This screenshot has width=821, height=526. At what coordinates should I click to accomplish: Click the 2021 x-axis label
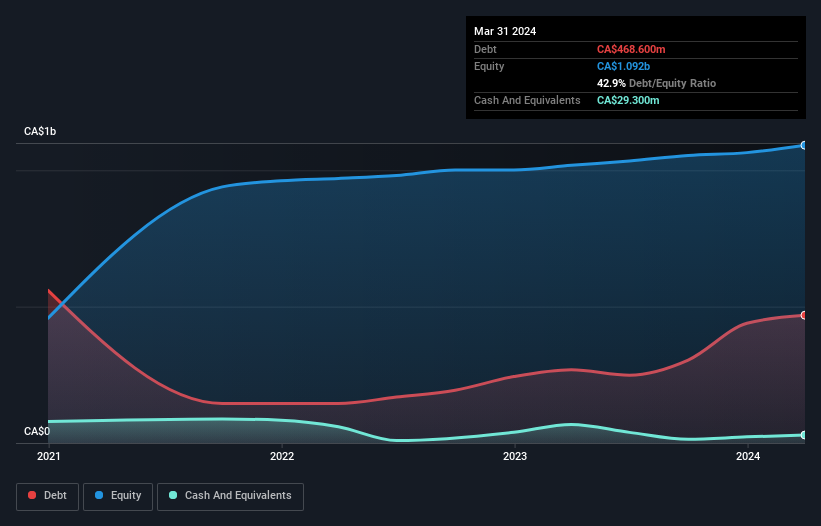click(x=49, y=456)
